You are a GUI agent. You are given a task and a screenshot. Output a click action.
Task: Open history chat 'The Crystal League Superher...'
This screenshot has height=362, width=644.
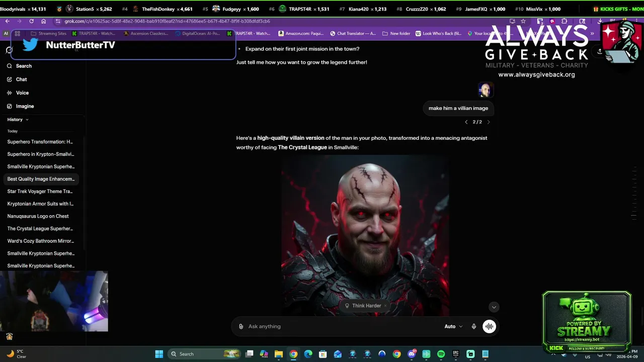pyautogui.click(x=40, y=229)
